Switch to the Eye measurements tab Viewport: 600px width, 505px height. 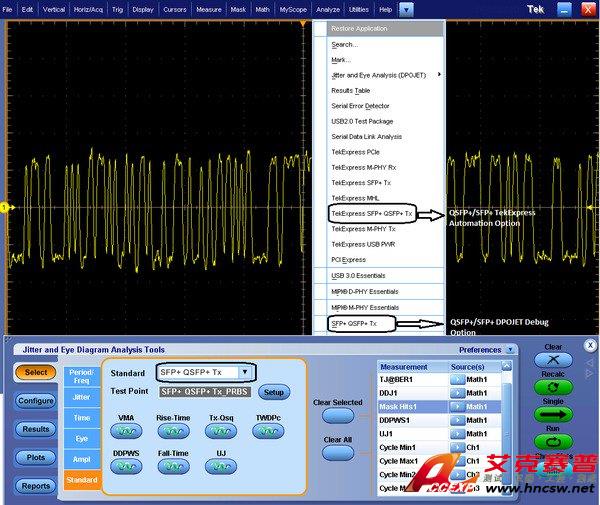[x=82, y=438]
